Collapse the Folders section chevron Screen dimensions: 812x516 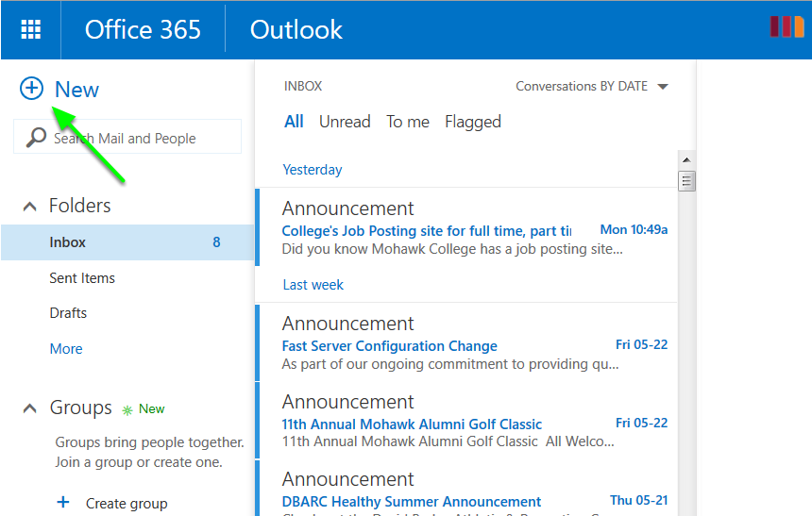(30, 207)
